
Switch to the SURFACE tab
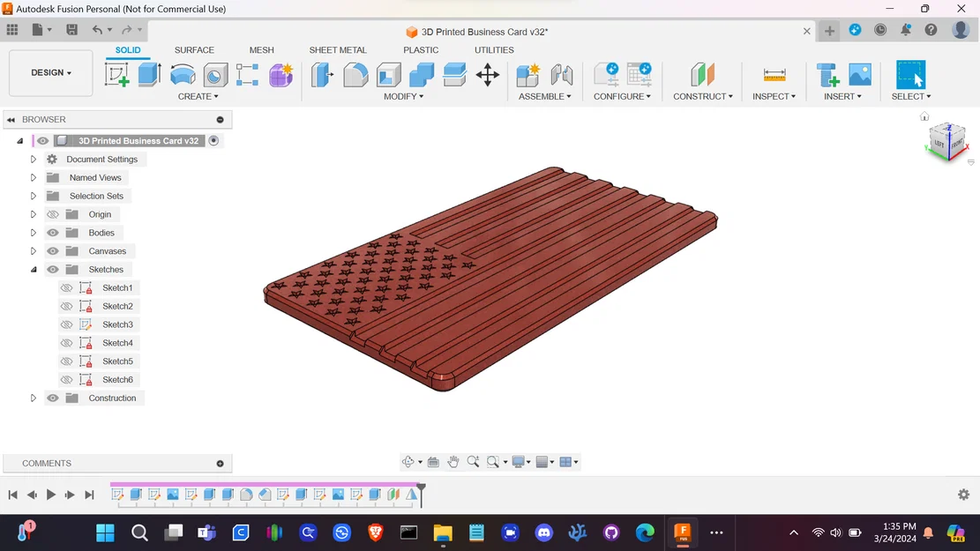(194, 50)
